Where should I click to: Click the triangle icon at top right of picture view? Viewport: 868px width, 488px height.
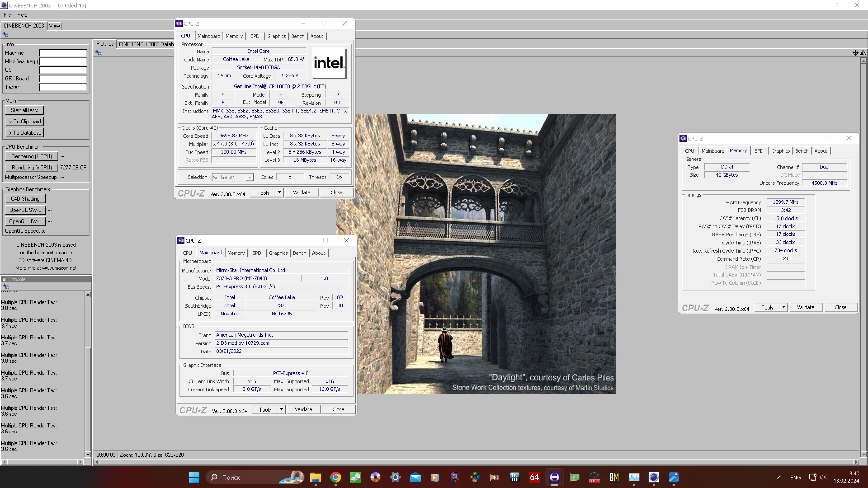[863, 53]
